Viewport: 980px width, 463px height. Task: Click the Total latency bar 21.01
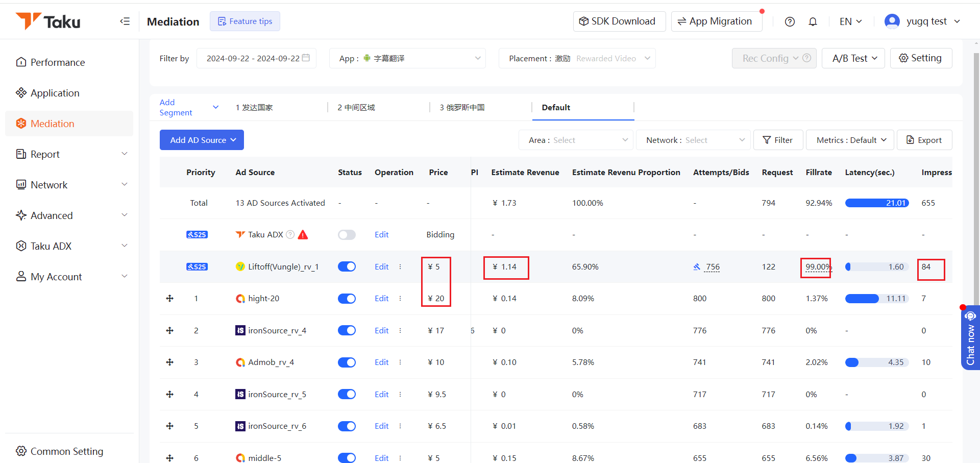876,203
